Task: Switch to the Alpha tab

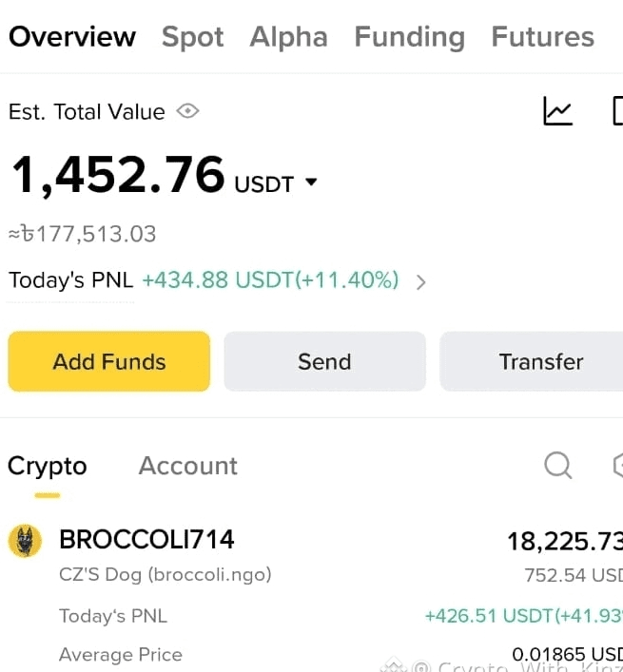Action: (x=288, y=36)
